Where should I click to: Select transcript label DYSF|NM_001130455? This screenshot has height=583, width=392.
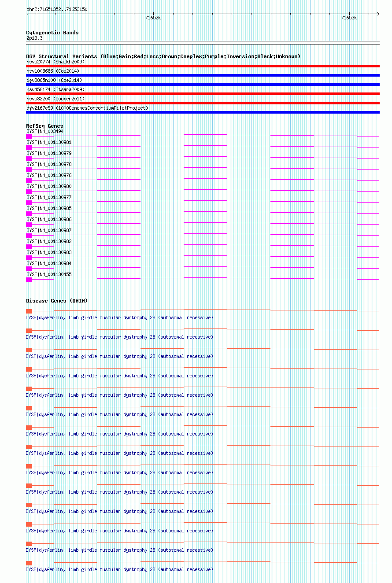tap(49, 274)
